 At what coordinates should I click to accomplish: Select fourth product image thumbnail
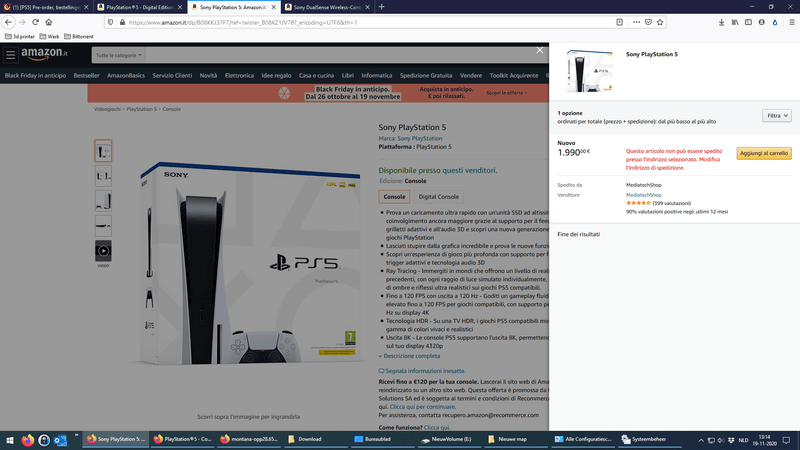(x=103, y=226)
